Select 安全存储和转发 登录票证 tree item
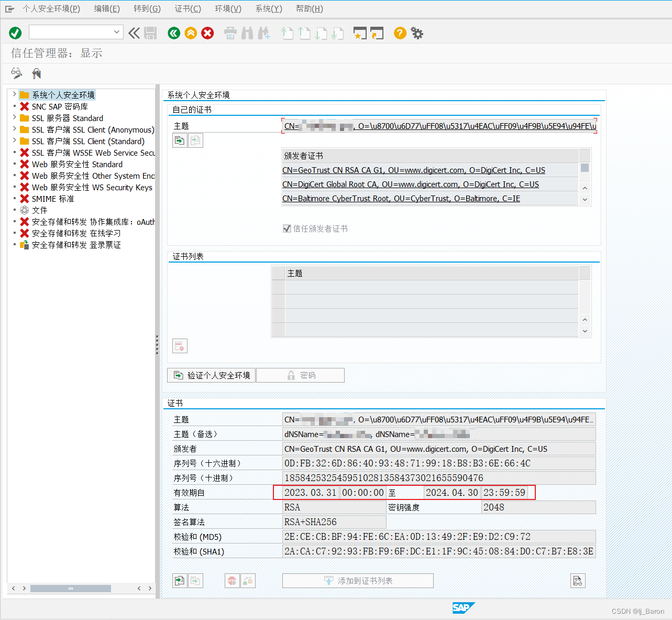The width and height of the screenshot is (672, 620). pyautogui.click(x=76, y=245)
